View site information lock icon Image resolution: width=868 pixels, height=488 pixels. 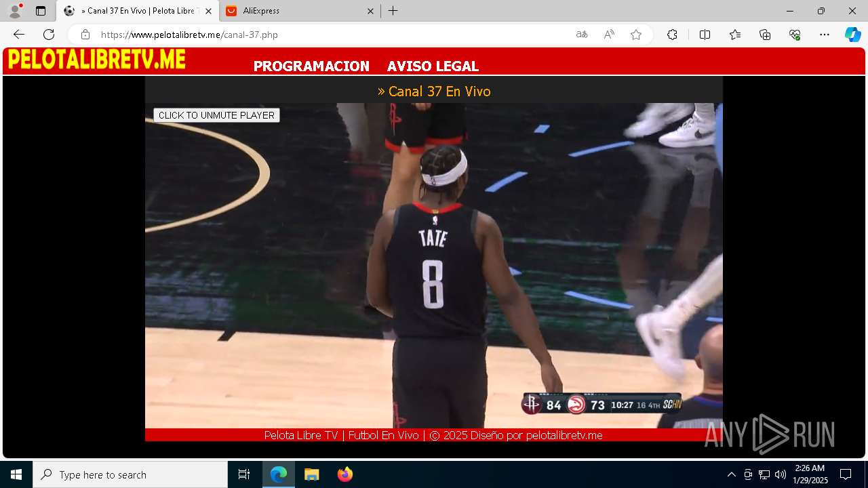point(85,35)
